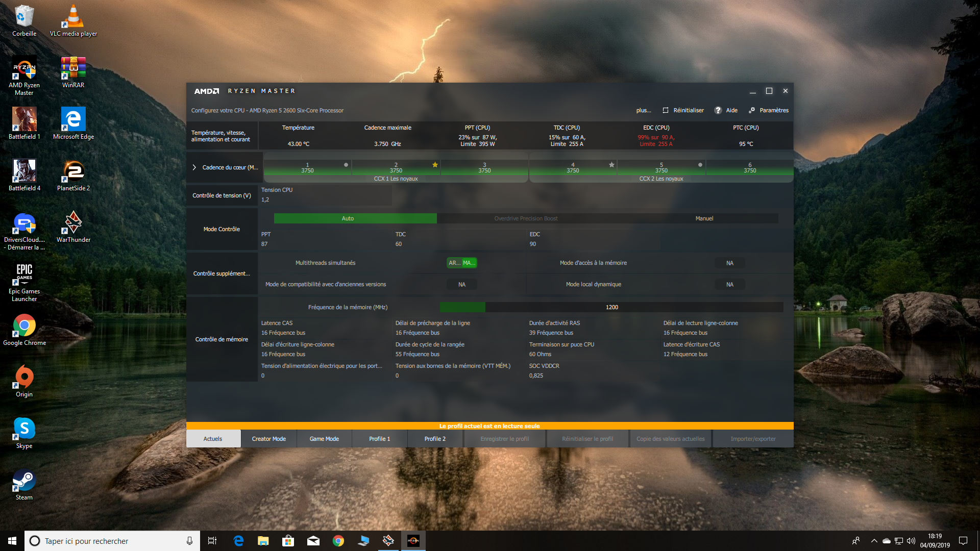Viewport: 980px width, 551px height.
Task: Open Google Chrome desktop shortcut
Action: pyautogui.click(x=24, y=330)
